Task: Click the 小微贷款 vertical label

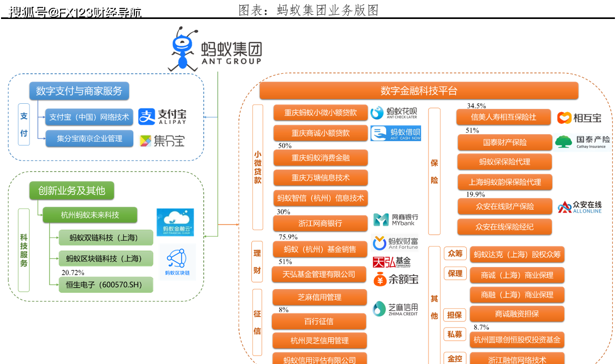Action: 258,168
